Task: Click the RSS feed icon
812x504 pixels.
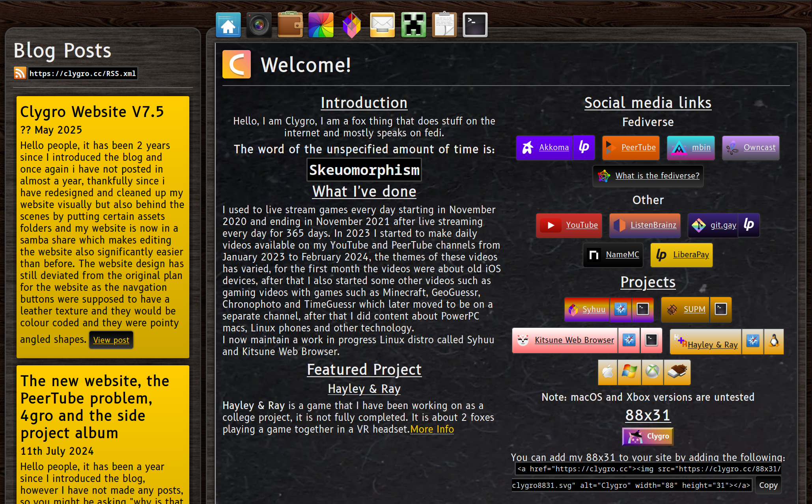Action: coord(20,73)
